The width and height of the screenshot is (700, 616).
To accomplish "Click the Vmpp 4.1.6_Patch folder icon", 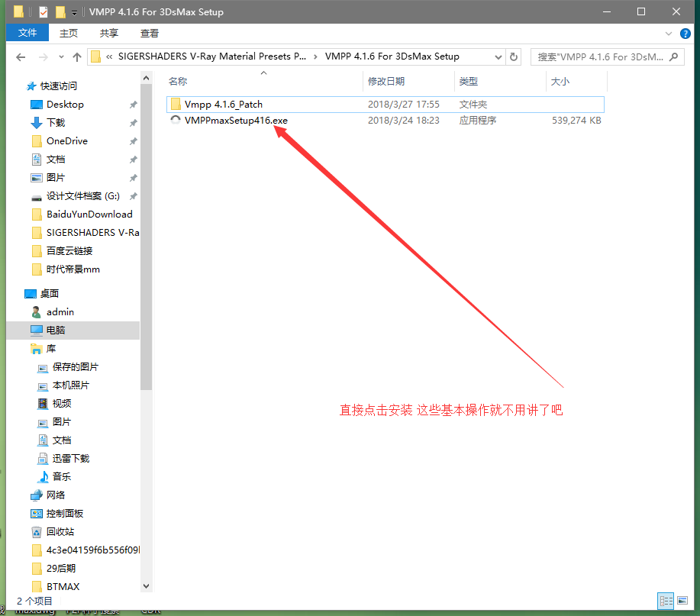I will 176,104.
